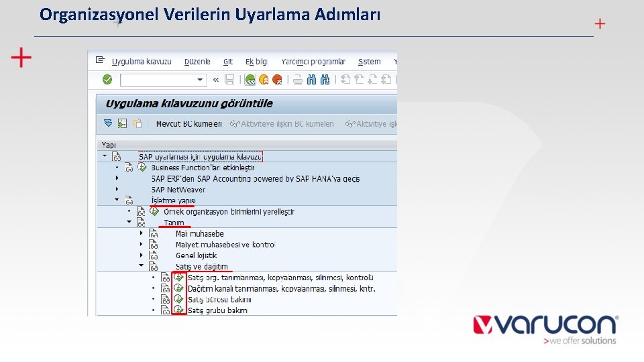
Task: Select Dağıtım kanalı tanımlanması row text
Action: tap(282, 288)
